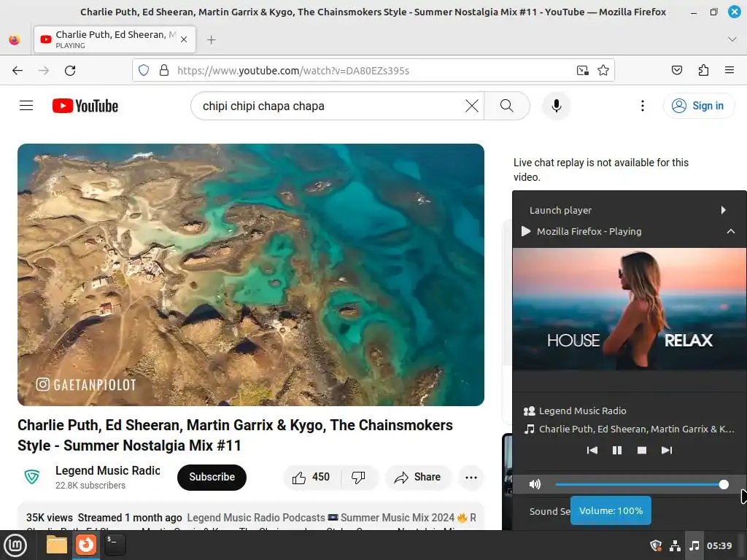Viewport: 747px width, 560px height.
Task: Click the 22.8K subscribers text
Action: click(90, 485)
